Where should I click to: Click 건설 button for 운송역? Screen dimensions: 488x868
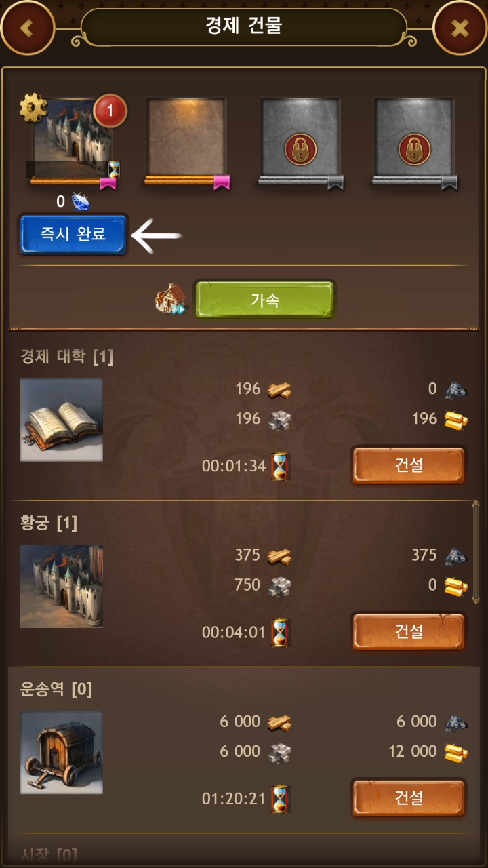[409, 798]
